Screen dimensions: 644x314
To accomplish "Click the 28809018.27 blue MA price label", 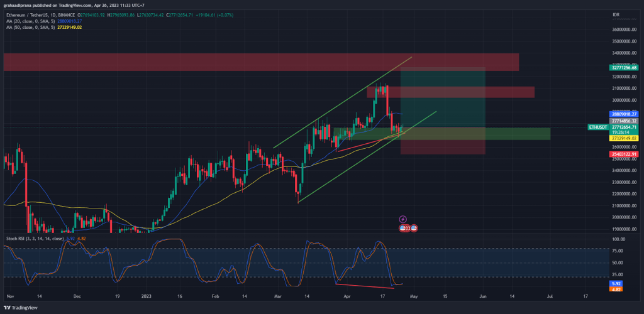I will point(623,114).
